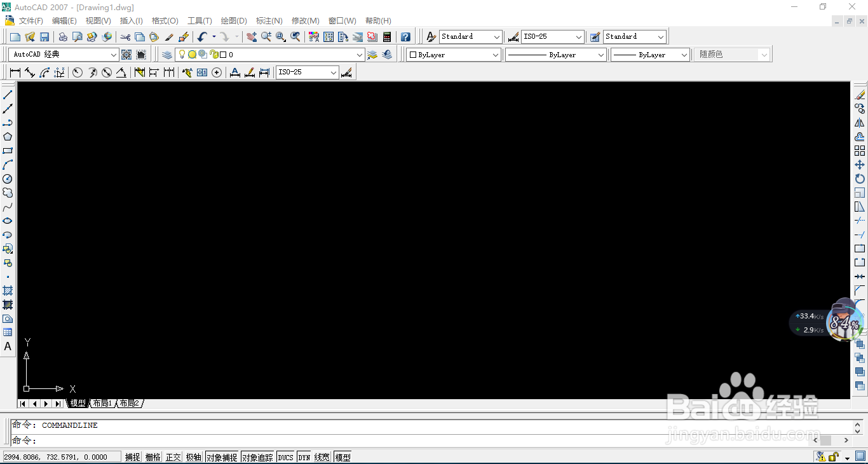This screenshot has width=868, height=464.
Task: Select the Array modify tool
Action: tap(860, 151)
